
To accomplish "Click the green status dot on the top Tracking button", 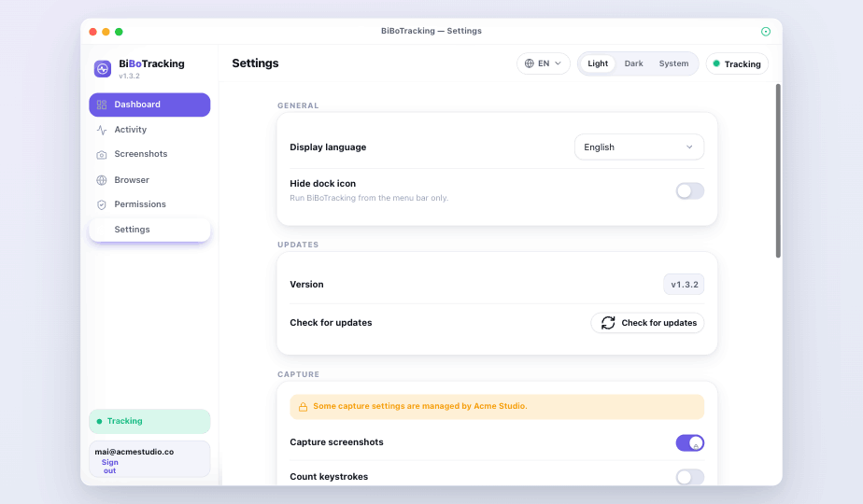I will click(x=716, y=63).
